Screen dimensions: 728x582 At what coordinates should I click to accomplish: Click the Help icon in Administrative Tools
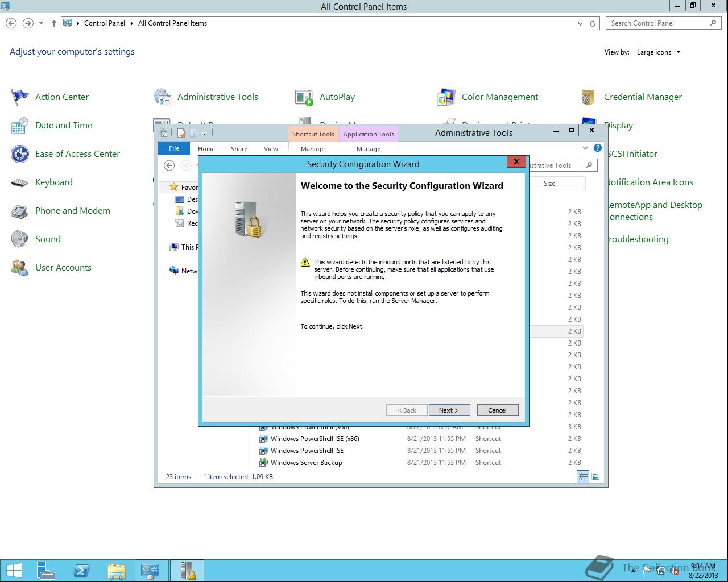[x=598, y=148]
